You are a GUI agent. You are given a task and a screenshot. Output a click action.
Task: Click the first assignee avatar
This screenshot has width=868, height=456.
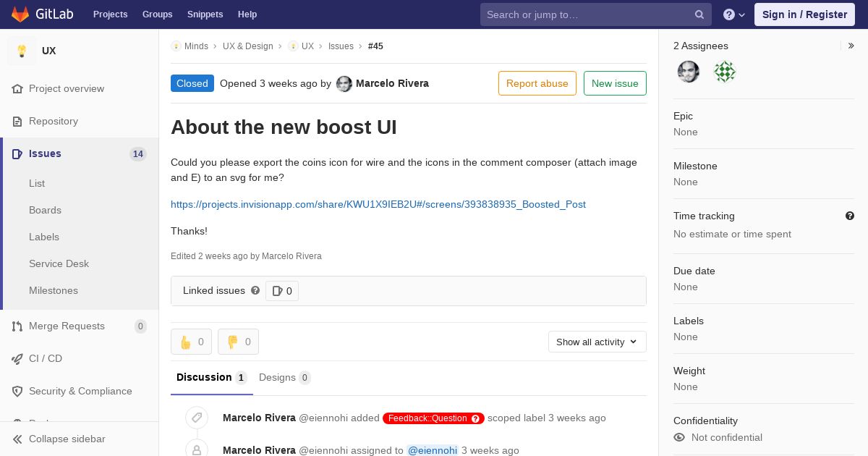click(689, 72)
